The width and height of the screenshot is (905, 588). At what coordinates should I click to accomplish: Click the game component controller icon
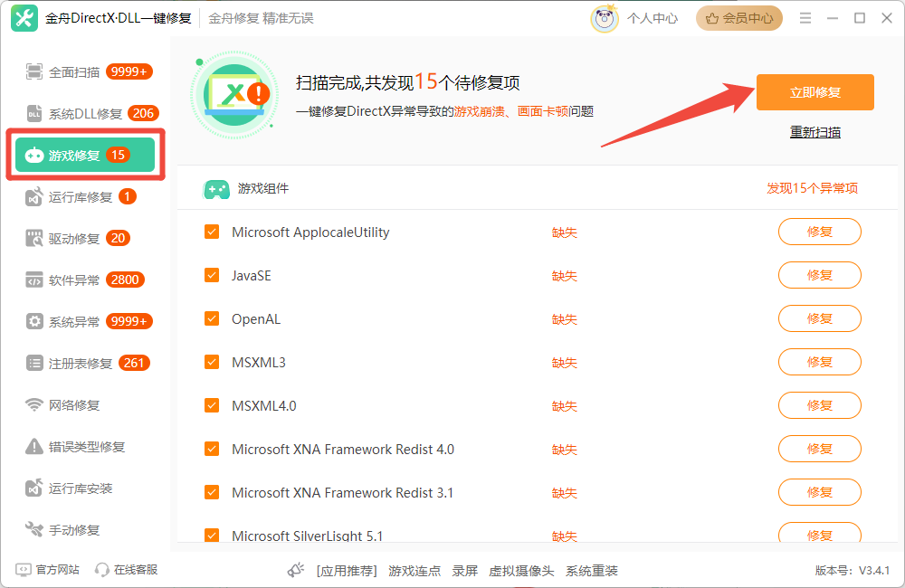tap(216, 189)
